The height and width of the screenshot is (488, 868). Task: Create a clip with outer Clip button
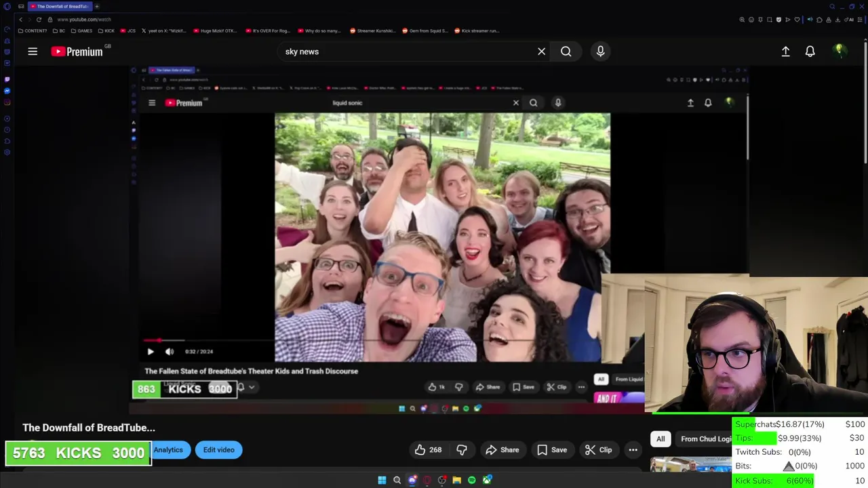point(599,450)
